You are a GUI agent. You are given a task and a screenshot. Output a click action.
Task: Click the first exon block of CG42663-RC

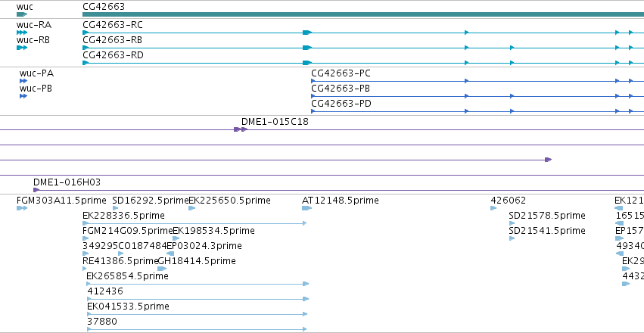click(x=86, y=33)
